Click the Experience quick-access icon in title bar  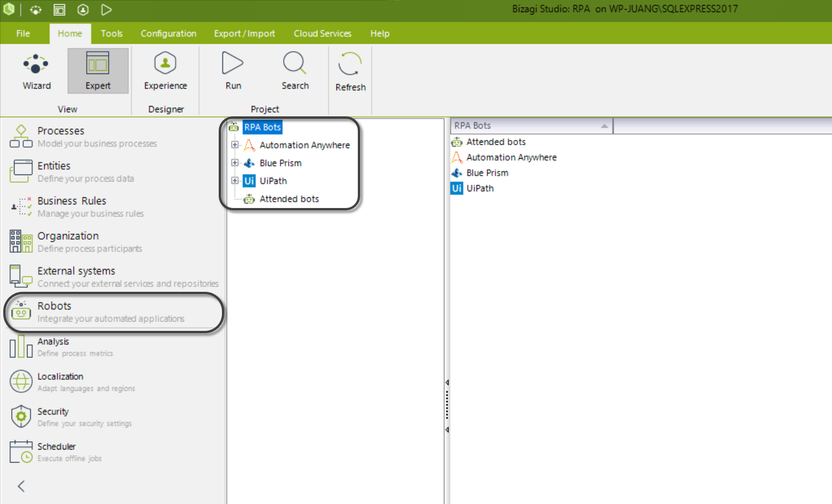(x=83, y=10)
